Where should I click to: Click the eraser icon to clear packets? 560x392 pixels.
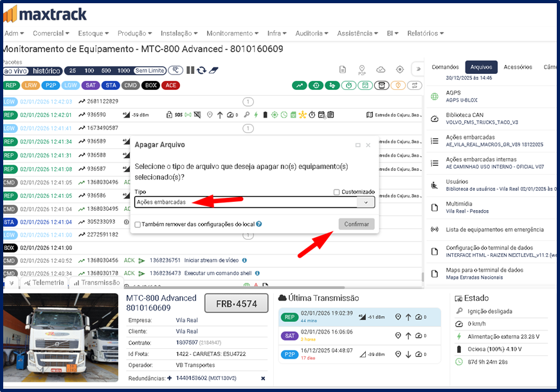click(214, 71)
